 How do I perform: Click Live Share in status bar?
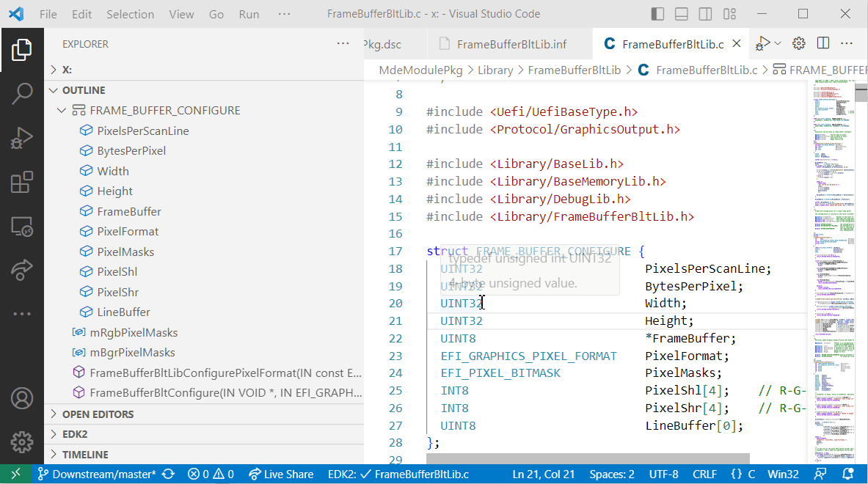pyautogui.click(x=281, y=474)
